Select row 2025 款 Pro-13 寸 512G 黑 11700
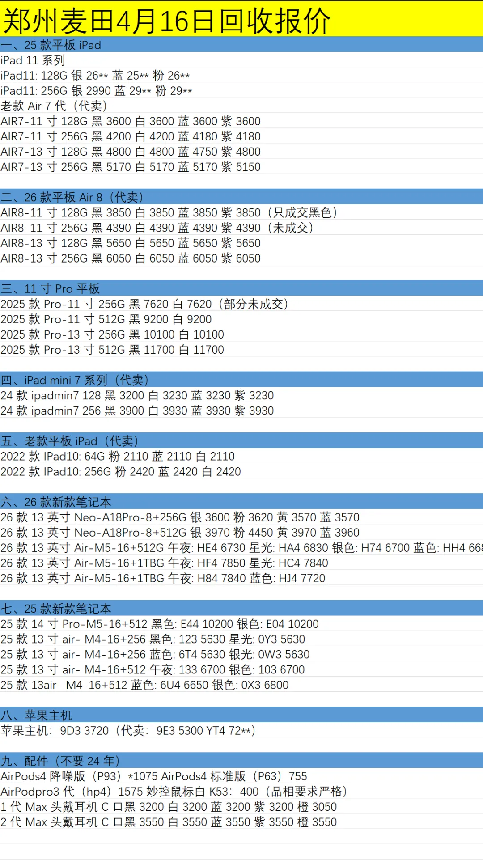Screen dimensions: 483x868 click(x=241, y=349)
